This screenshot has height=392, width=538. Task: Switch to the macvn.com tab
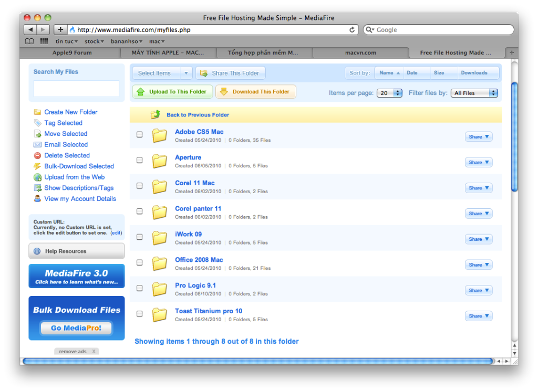[x=360, y=53]
